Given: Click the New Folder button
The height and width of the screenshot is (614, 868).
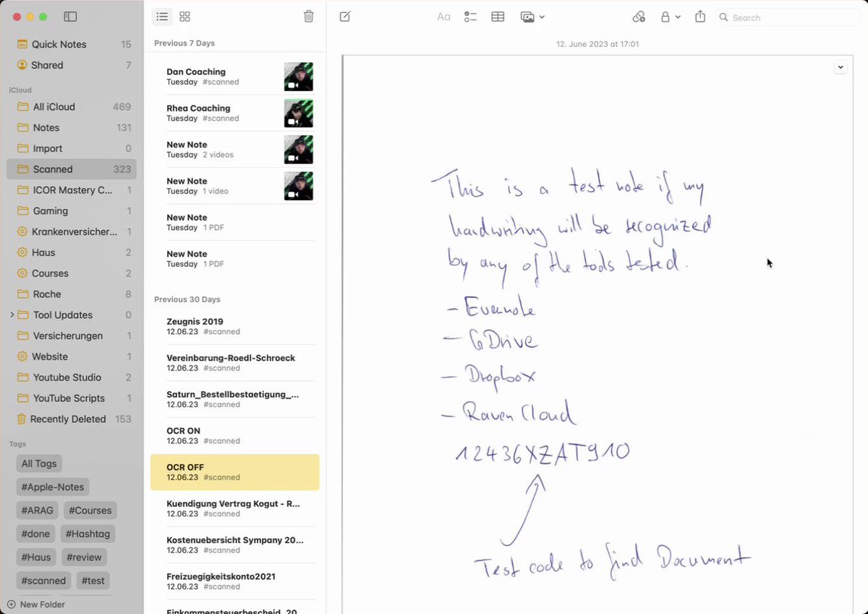Looking at the screenshot, I should click(36, 605).
